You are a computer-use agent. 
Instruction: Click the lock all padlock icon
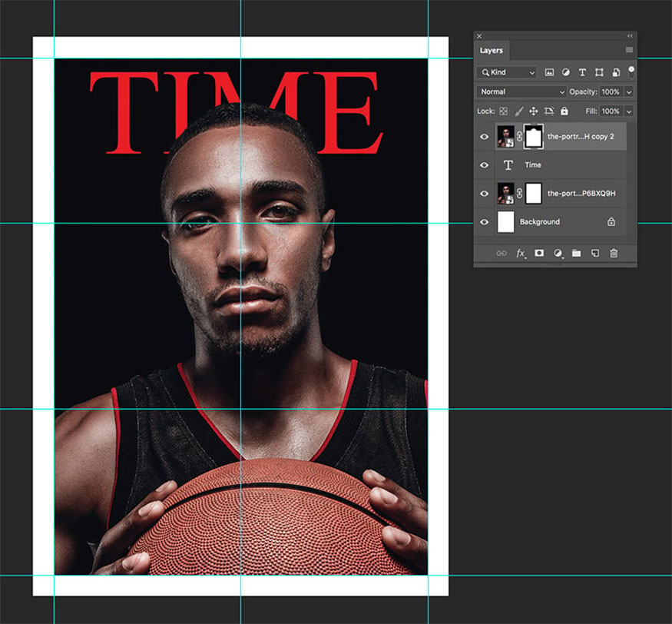(x=564, y=111)
